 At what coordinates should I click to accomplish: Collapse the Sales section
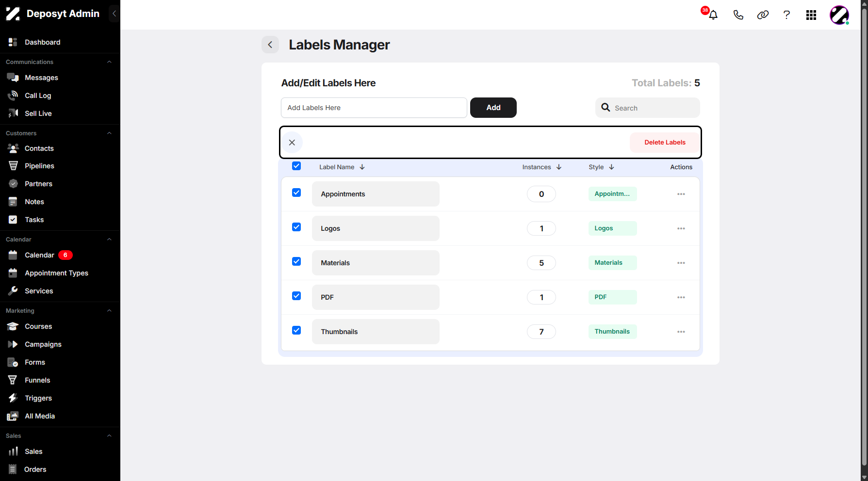tap(109, 436)
